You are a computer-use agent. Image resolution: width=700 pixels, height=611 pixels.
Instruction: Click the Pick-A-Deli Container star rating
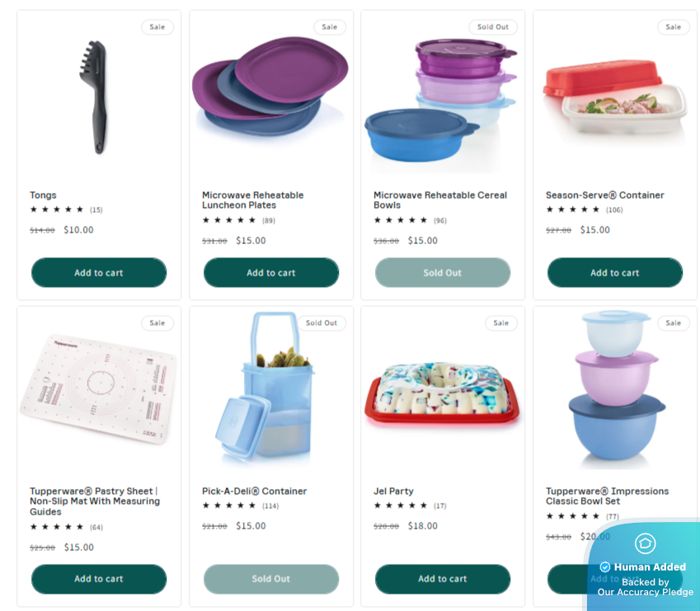click(x=240, y=505)
